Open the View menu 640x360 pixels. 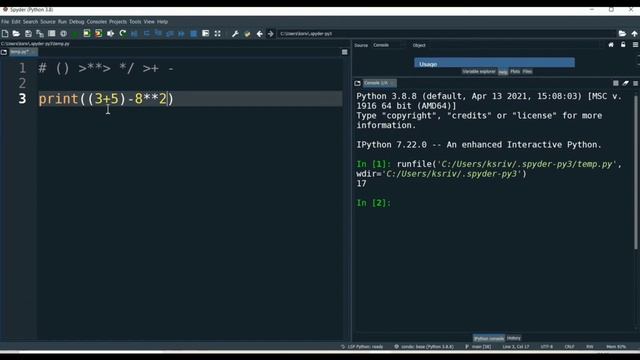(149, 22)
